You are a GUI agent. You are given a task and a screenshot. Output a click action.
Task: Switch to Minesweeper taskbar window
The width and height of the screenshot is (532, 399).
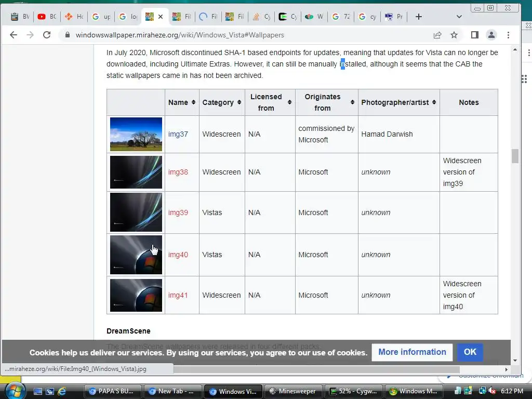click(x=293, y=391)
